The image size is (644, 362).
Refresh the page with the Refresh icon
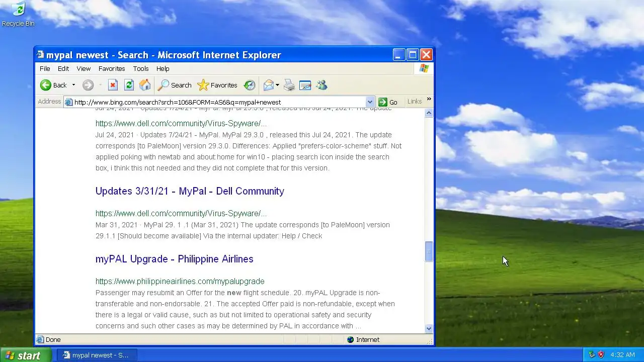[x=129, y=85]
